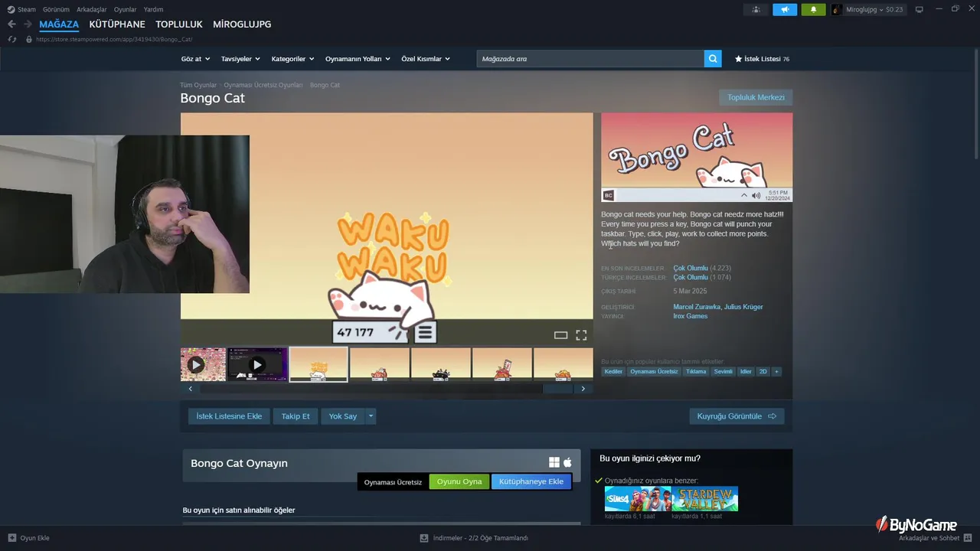Screen dimensions: 980x551
Task: Expand the Oynamanın Yolları dropdown
Action: pos(358,59)
